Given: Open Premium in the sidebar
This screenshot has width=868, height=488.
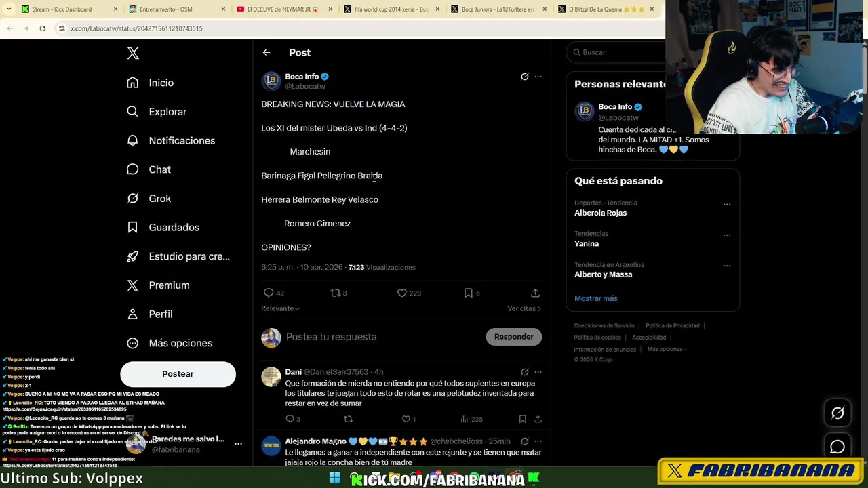Looking at the screenshot, I should (158, 285).
